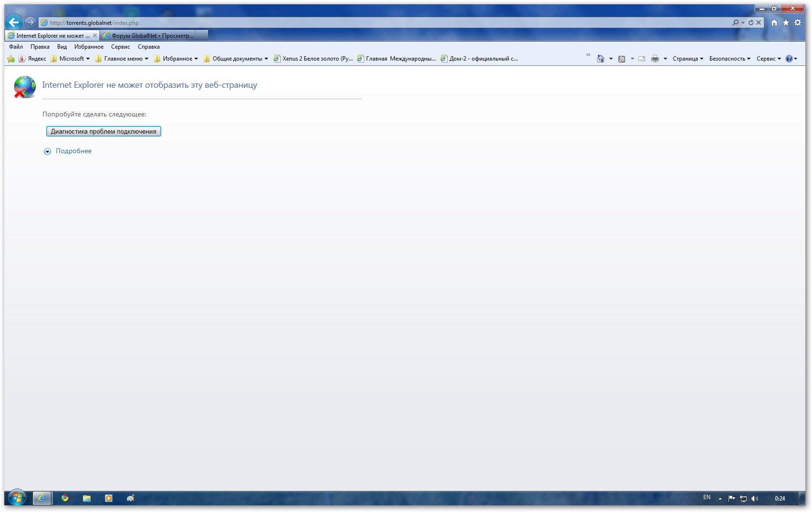Launch Google Chrome from the taskbar
Viewport: 812px width, 512px height.
coord(65,498)
